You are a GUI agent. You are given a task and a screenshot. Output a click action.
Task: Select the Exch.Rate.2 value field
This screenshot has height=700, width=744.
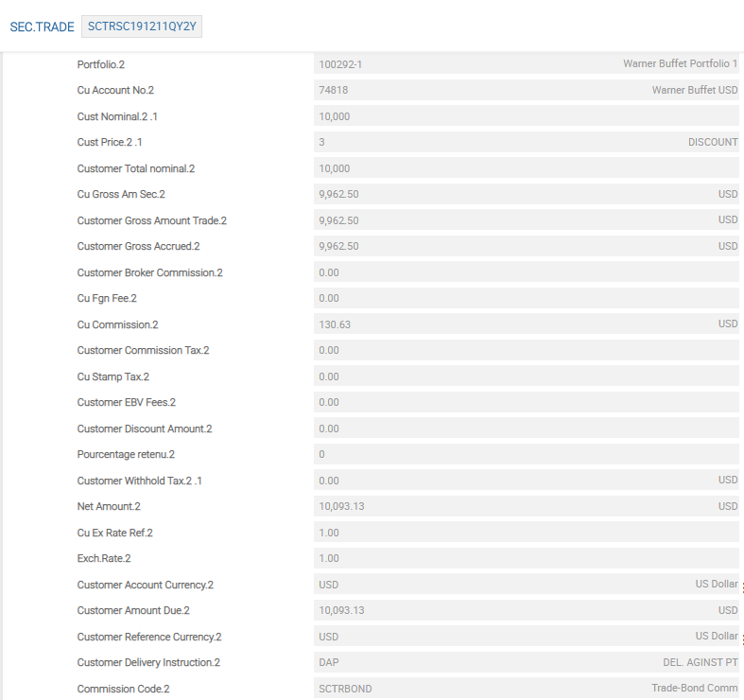pyautogui.click(x=526, y=558)
